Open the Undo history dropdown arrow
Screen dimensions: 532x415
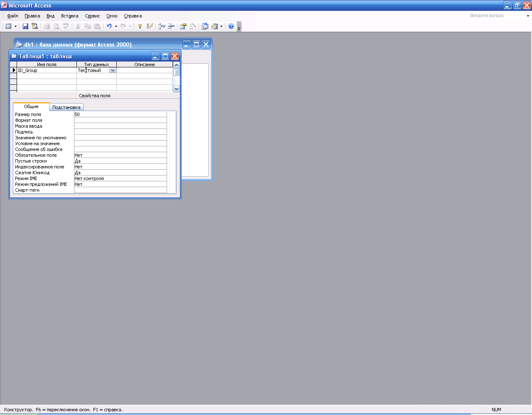[116, 26]
